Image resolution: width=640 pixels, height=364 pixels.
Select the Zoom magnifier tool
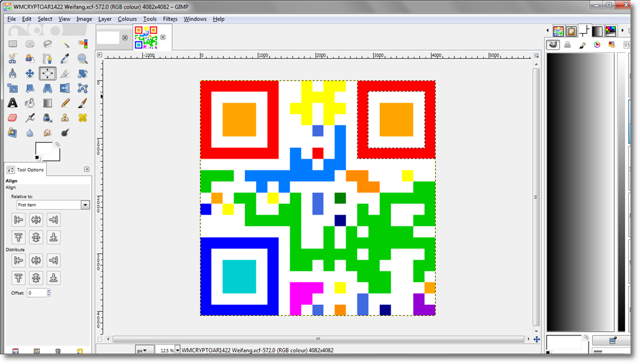point(82,59)
